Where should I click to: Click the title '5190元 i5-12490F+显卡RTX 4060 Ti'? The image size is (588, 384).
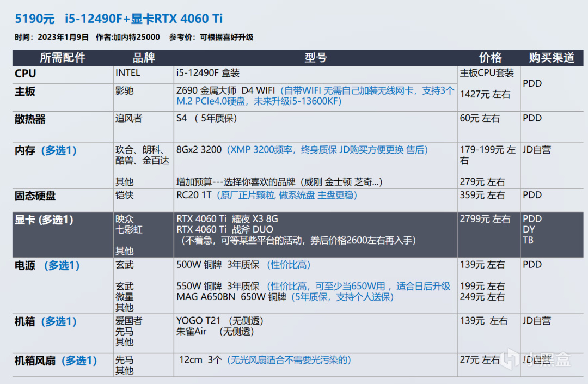coord(119,19)
